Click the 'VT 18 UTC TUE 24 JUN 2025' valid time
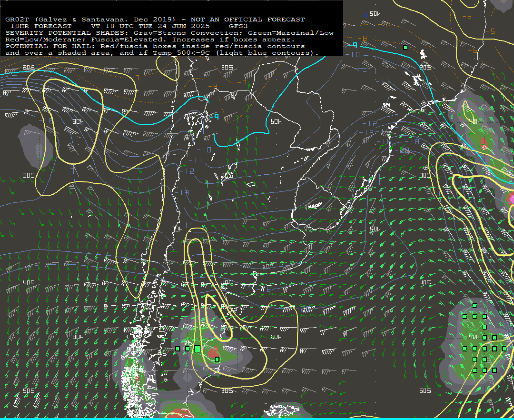Viewport: 514px width, 420px height. [150, 26]
